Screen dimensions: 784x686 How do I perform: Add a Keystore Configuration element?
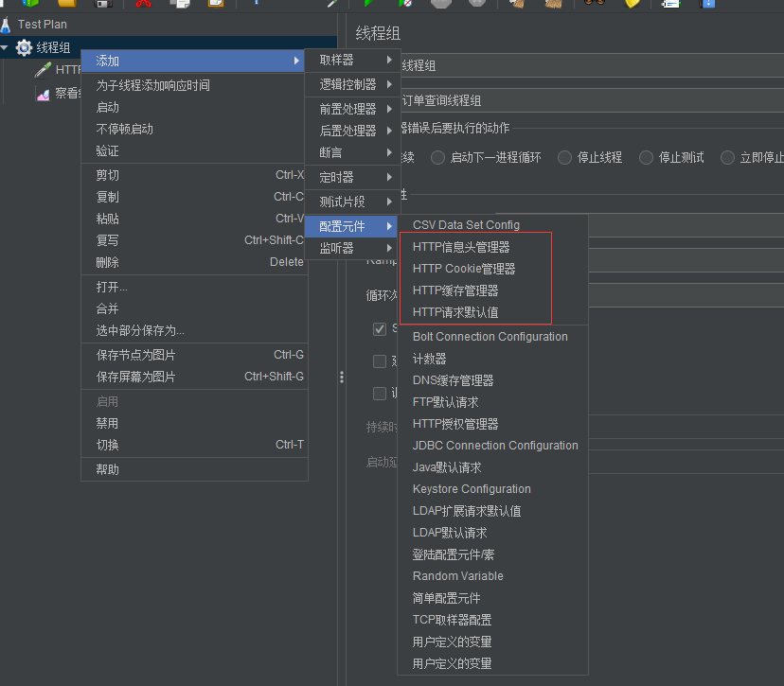pos(492,489)
